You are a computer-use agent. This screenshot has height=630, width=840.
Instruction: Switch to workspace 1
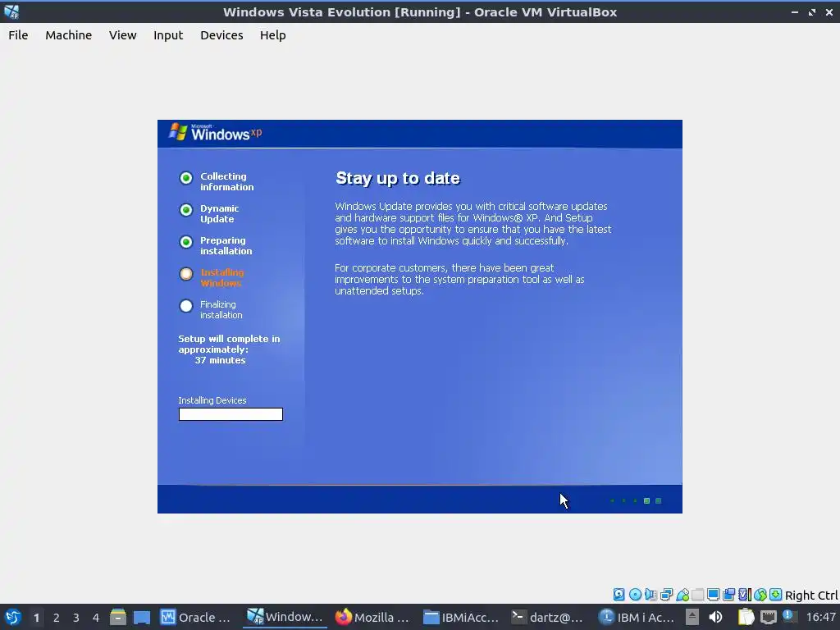point(36,618)
